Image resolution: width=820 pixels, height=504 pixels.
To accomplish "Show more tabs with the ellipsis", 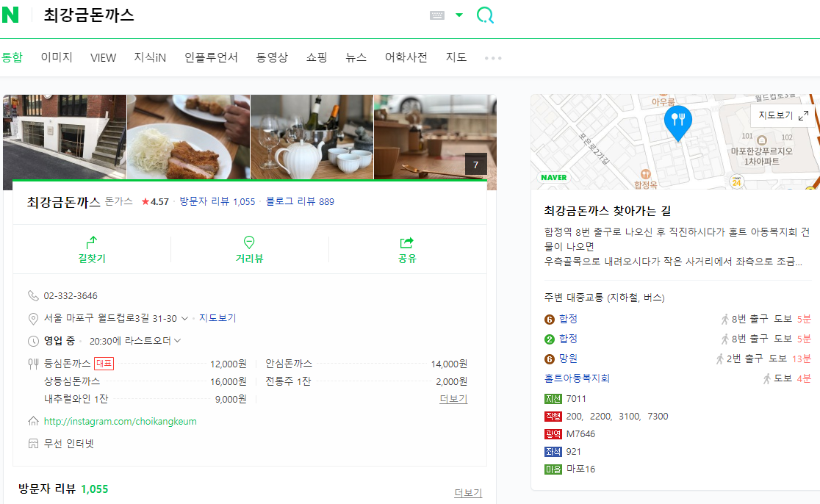I will point(492,58).
